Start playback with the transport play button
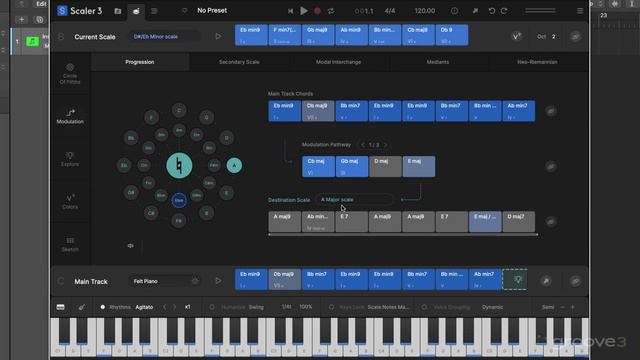Viewport: 640px width, 360px height. pos(304,11)
